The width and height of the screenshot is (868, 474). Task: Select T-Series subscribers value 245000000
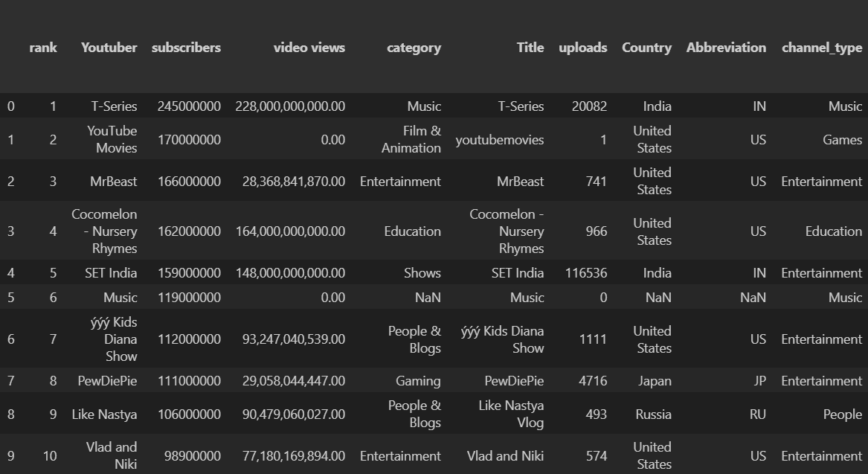pos(189,106)
